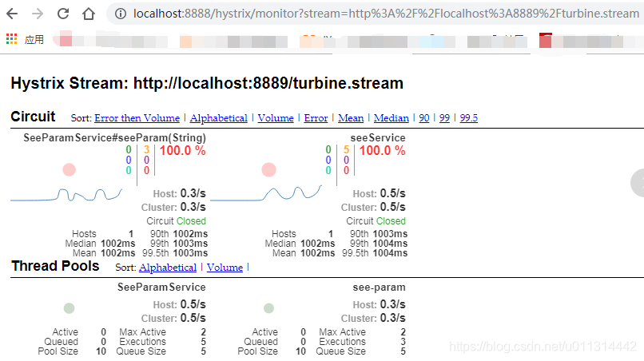The width and height of the screenshot is (644, 361).
Task: Click the see-param thread pool title
Action: coord(379,288)
